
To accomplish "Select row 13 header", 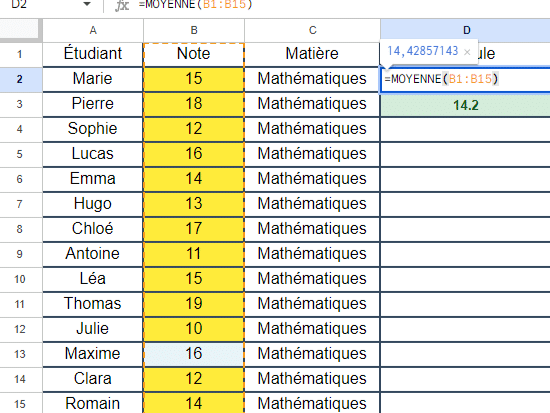I will pyautogui.click(x=20, y=354).
